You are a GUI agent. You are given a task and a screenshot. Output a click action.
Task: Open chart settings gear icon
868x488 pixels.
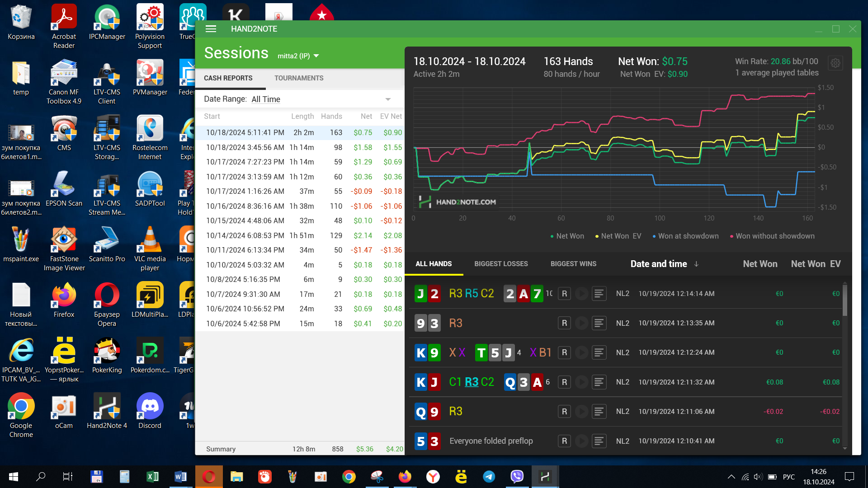835,63
